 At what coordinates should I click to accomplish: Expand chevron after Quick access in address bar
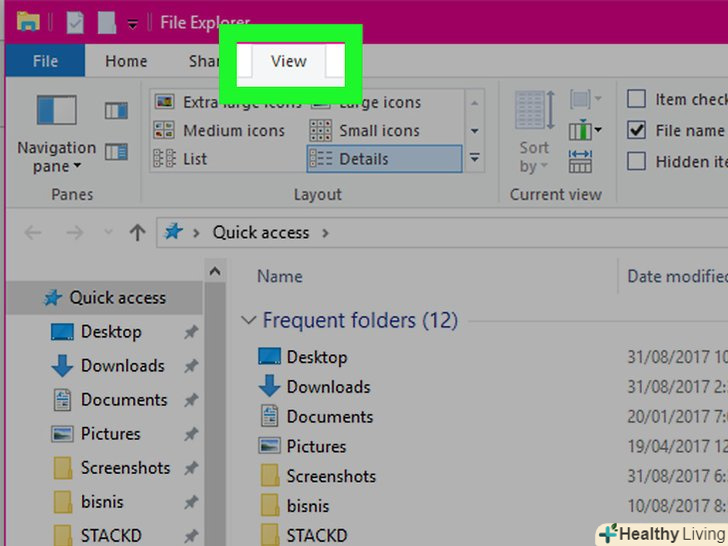coord(325,233)
